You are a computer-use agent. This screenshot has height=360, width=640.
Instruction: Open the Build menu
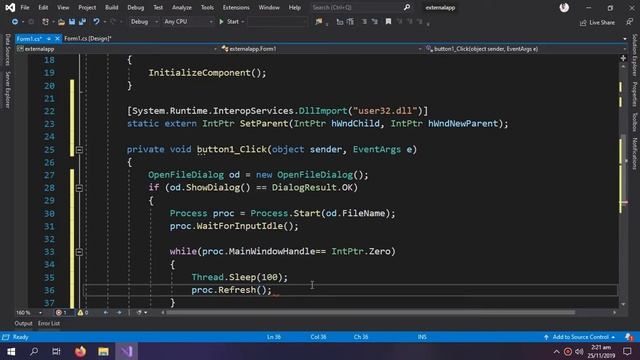(111, 7)
